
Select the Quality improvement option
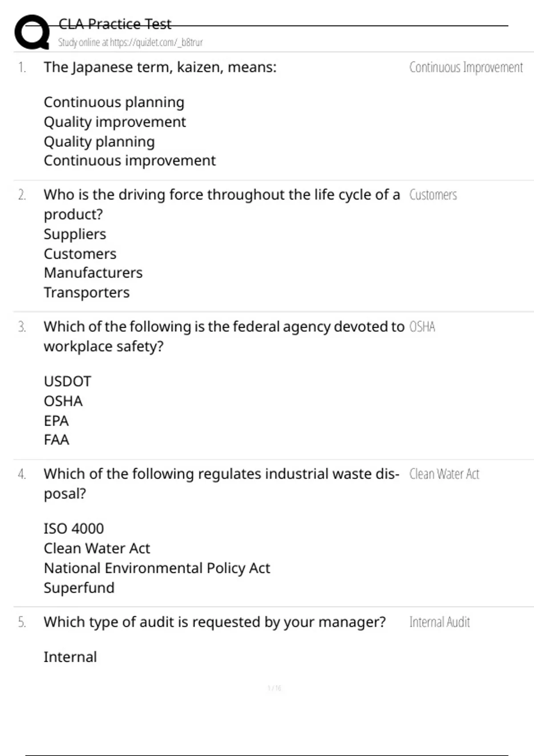point(115,122)
